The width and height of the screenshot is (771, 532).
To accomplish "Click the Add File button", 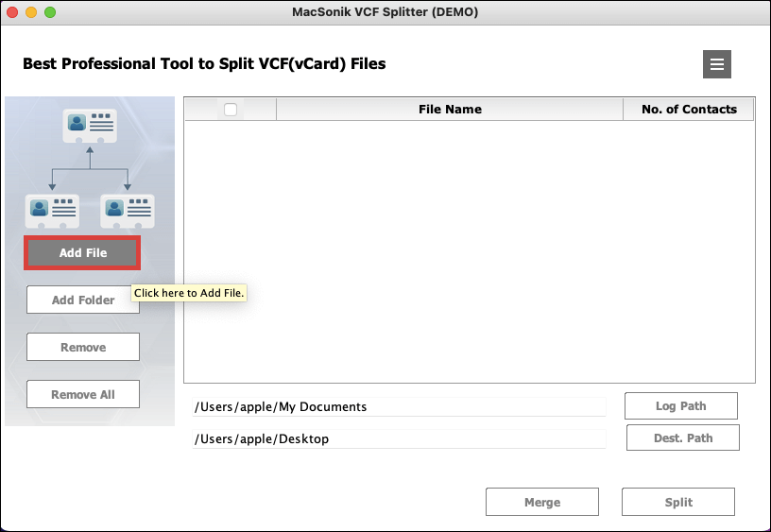I will click(x=82, y=252).
